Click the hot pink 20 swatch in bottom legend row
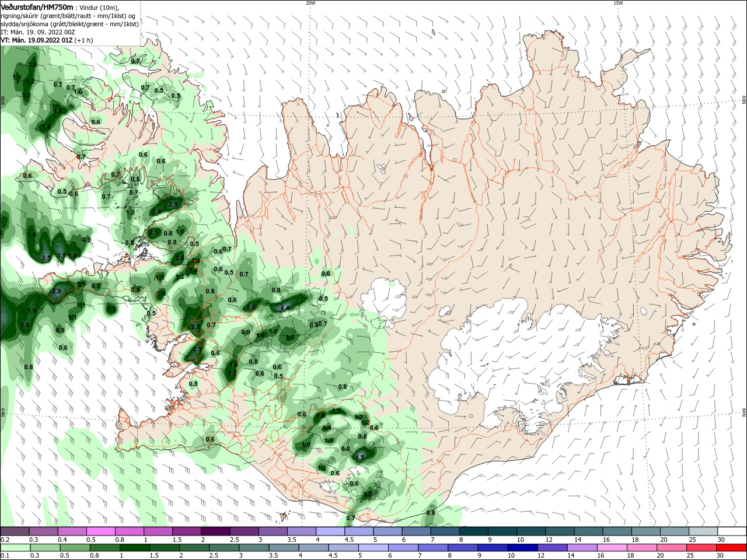 pyautogui.click(x=671, y=548)
